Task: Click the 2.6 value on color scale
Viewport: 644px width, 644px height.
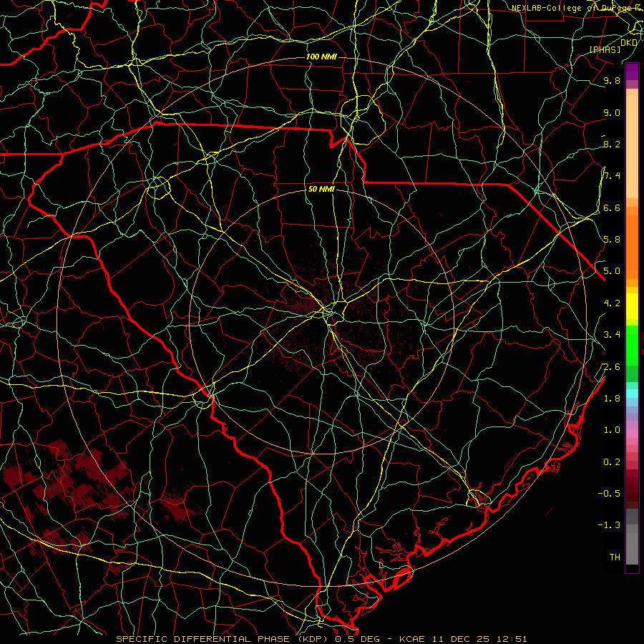Action: click(x=612, y=366)
